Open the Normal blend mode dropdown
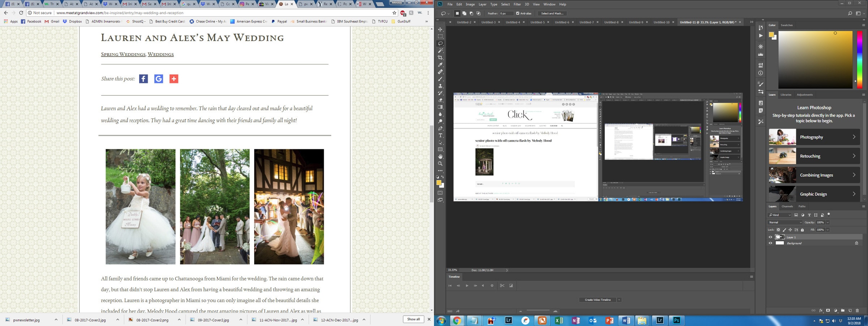Viewport: 868px width, 326px height. (x=785, y=222)
